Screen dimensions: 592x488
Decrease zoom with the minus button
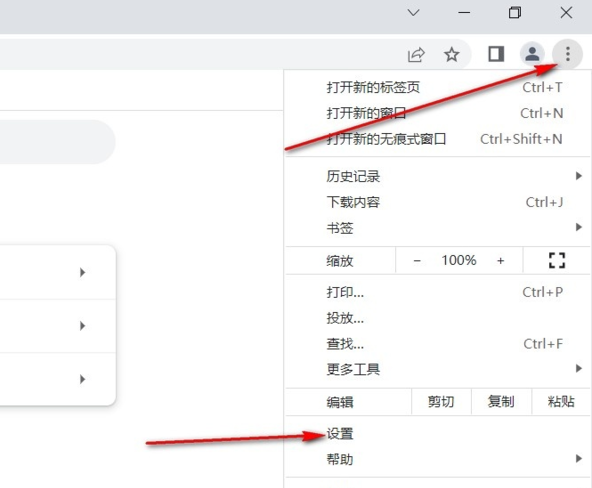pyautogui.click(x=417, y=260)
